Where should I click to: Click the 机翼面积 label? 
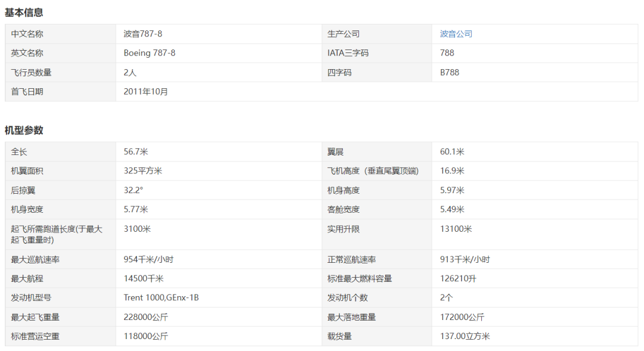[27, 171]
